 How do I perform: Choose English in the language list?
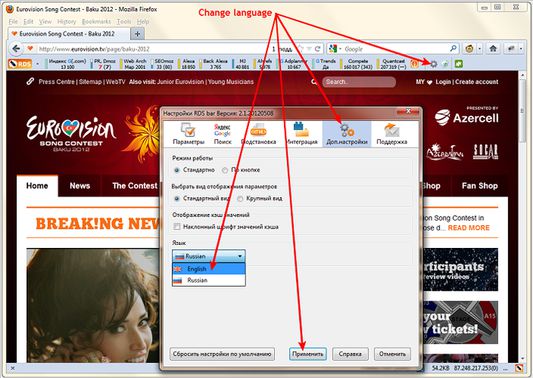click(x=209, y=269)
